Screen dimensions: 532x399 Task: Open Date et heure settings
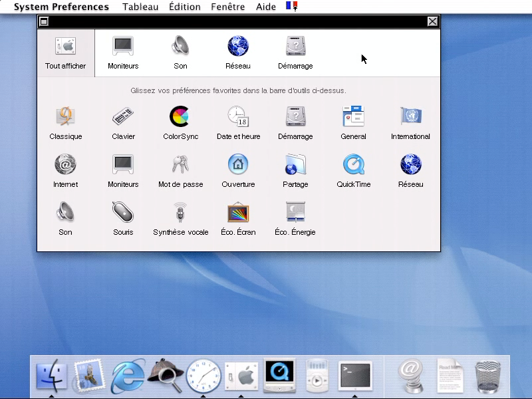[x=238, y=123]
